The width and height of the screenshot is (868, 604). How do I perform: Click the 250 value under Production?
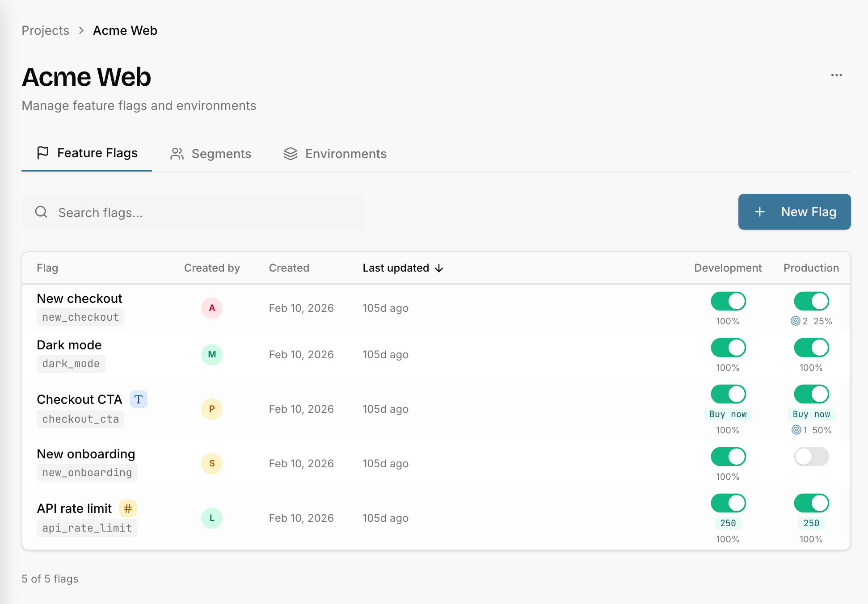coord(811,523)
